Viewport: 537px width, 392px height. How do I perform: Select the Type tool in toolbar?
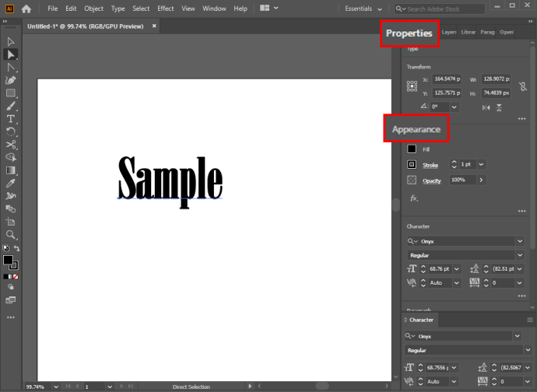tap(11, 118)
